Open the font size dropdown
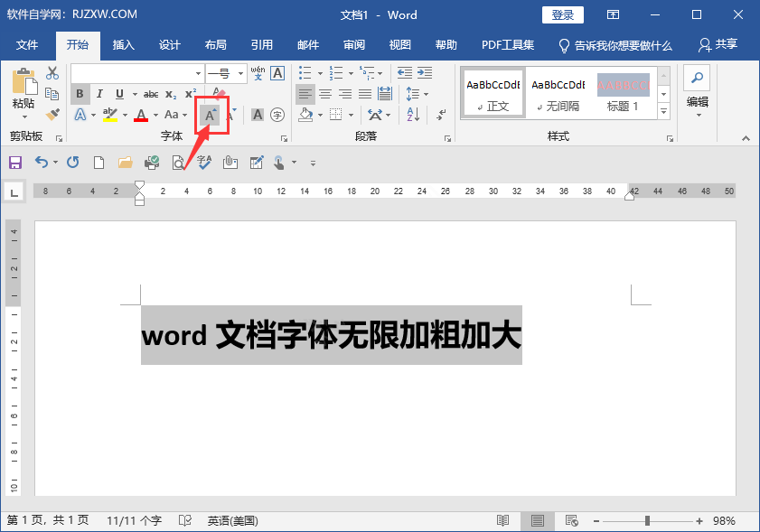 point(240,73)
